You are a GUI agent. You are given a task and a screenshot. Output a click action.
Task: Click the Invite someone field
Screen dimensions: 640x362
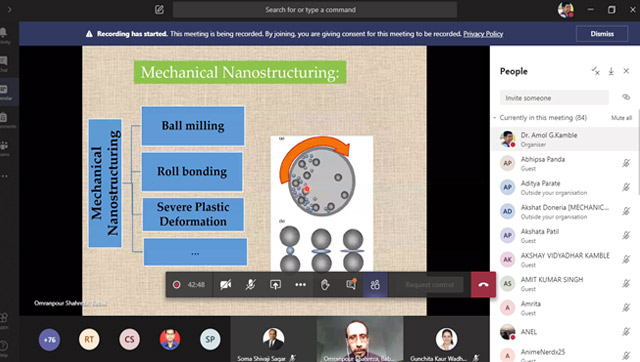(x=554, y=98)
